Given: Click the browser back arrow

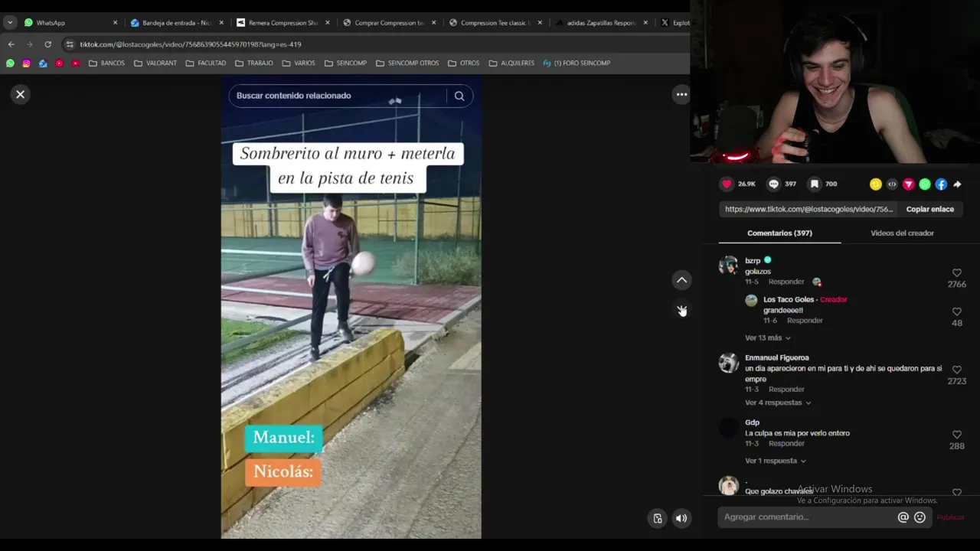Looking at the screenshot, I should coord(11,44).
